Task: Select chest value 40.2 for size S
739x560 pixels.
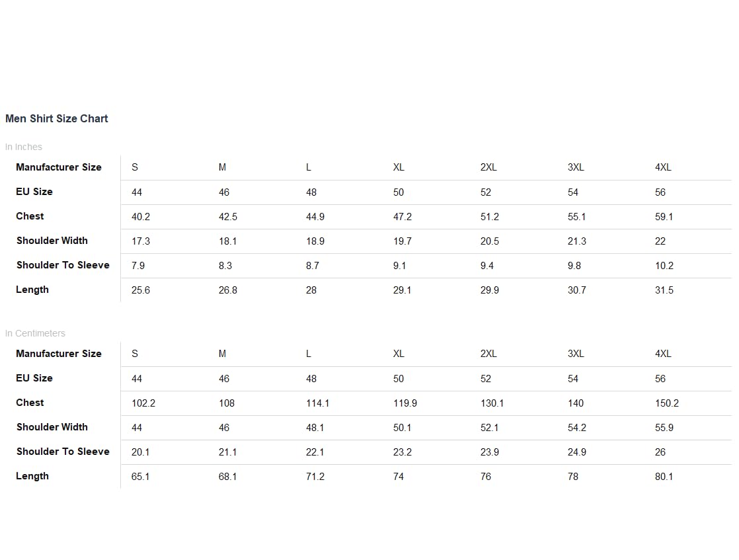Action: (x=141, y=217)
